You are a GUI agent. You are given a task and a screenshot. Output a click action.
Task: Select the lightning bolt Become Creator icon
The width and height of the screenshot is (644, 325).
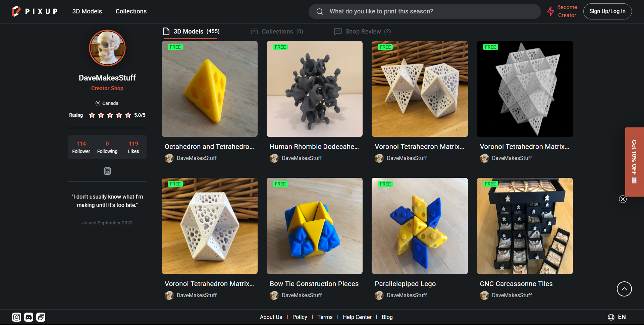[x=551, y=11]
